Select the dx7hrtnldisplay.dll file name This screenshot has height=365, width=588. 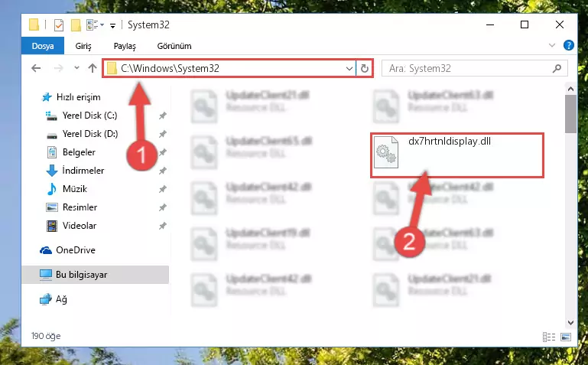(450, 142)
